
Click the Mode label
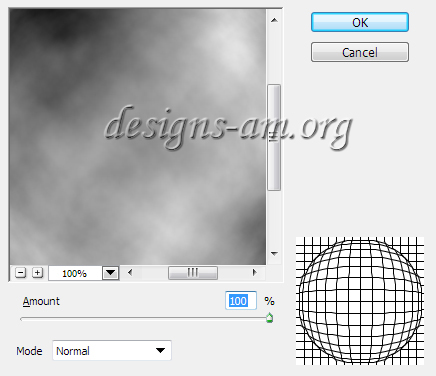click(29, 351)
